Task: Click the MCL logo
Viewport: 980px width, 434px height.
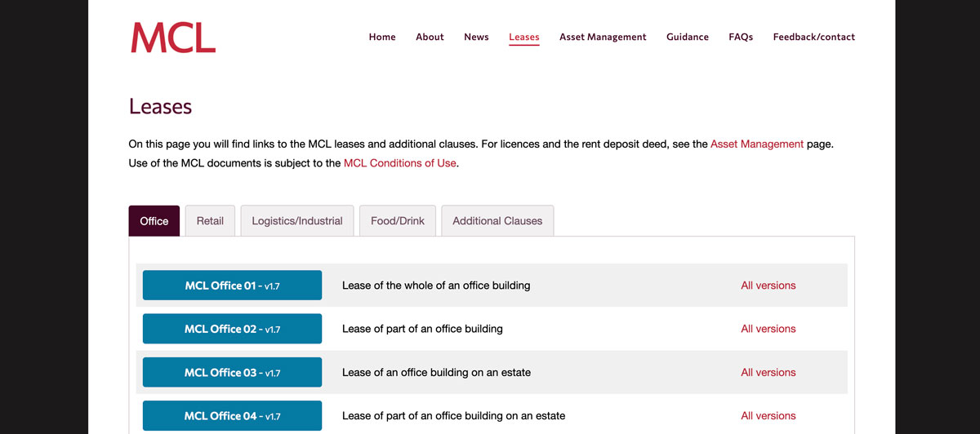Action: (x=173, y=38)
